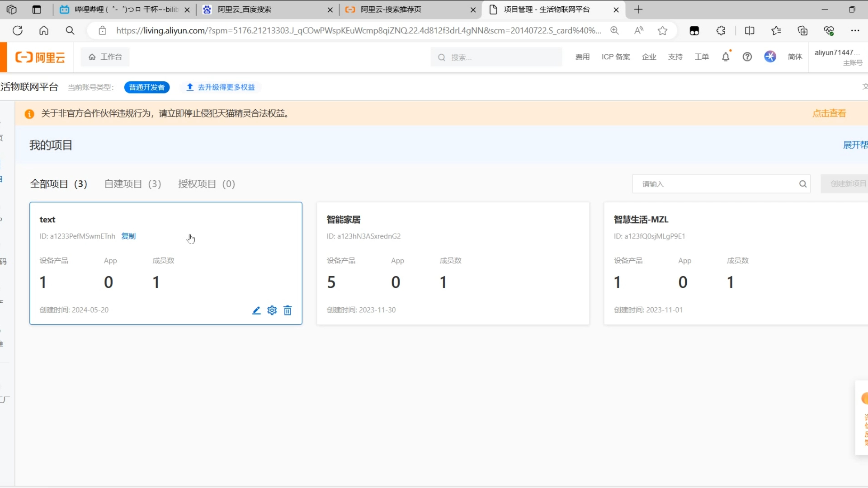Open browser settings and more menu
Screen dimensions: 868x488
(855, 31)
